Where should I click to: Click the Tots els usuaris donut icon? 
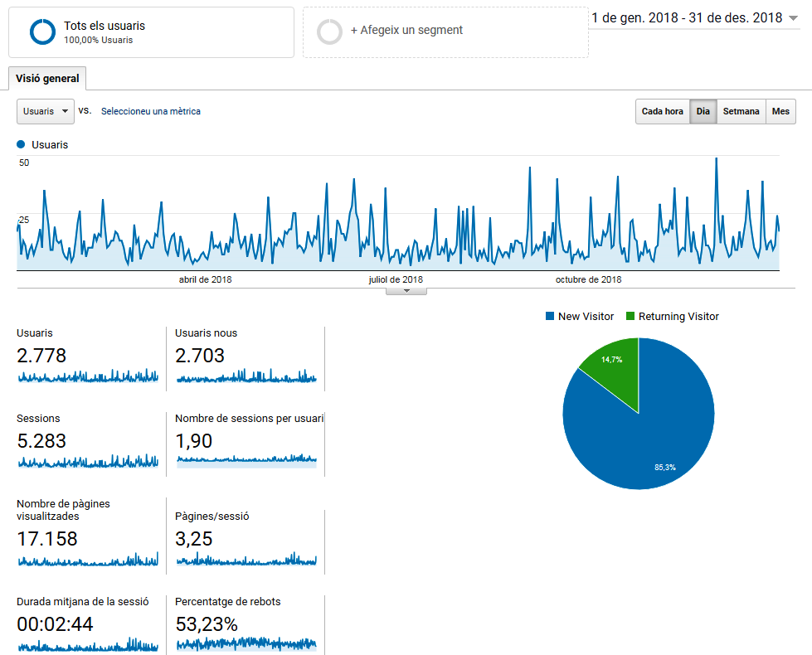[x=42, y=32]
